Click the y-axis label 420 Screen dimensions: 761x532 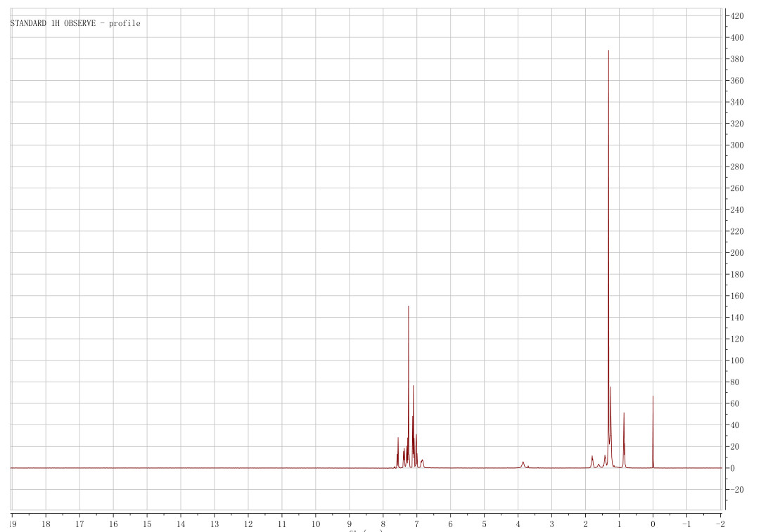point(737,16)
